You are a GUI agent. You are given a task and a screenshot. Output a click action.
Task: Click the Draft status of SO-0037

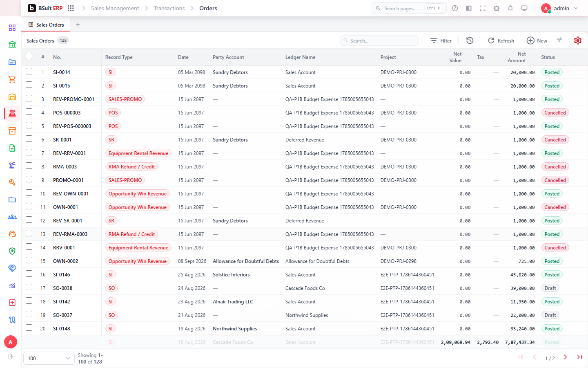point(550,315)
